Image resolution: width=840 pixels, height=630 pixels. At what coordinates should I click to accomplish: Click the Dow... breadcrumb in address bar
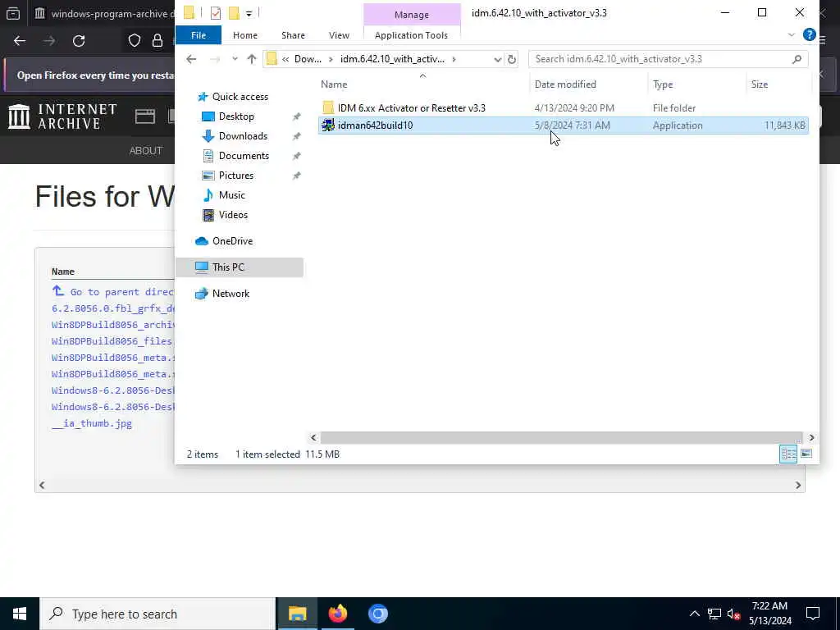coord(308,59)
